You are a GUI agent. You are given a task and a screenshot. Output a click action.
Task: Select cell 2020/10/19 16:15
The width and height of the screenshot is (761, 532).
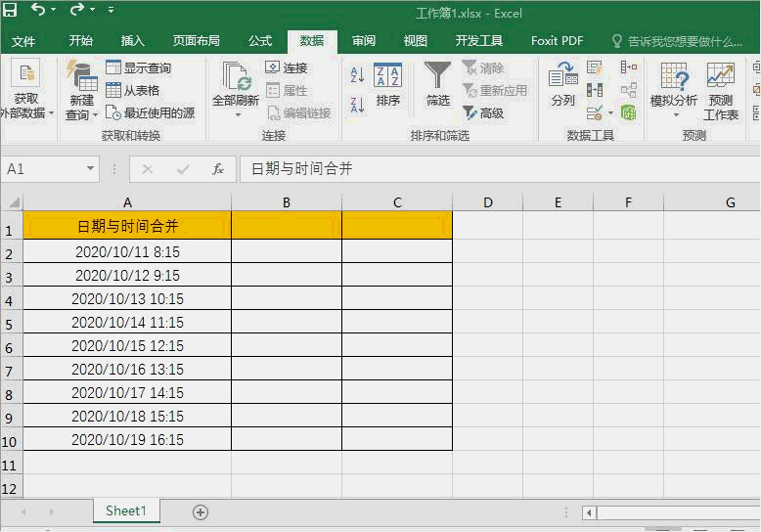(127, 439)
